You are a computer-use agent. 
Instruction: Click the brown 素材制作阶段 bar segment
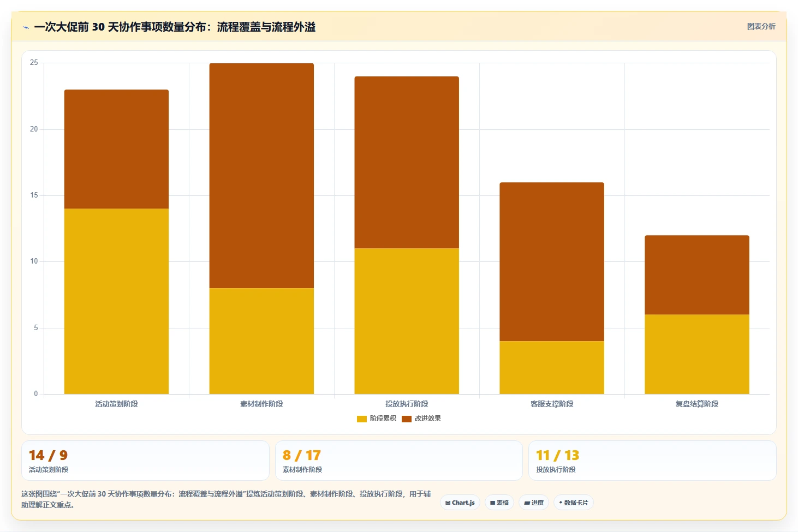click(x=261, y=176)
